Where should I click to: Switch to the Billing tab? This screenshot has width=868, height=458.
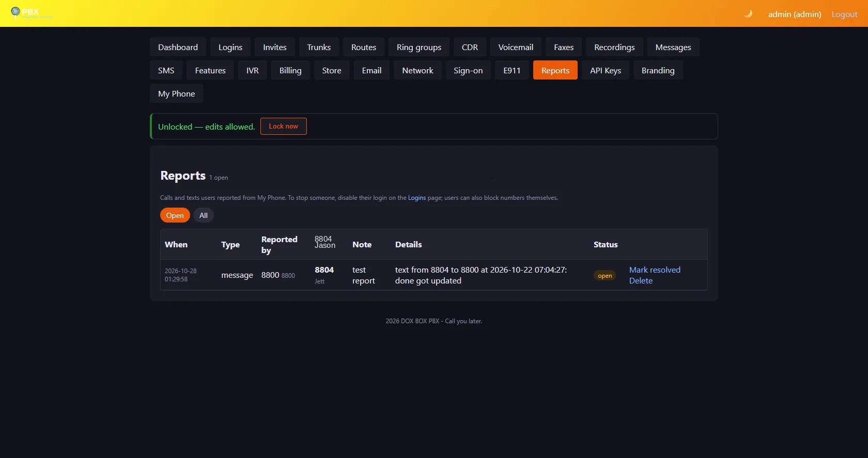click(x=290, y=70)
